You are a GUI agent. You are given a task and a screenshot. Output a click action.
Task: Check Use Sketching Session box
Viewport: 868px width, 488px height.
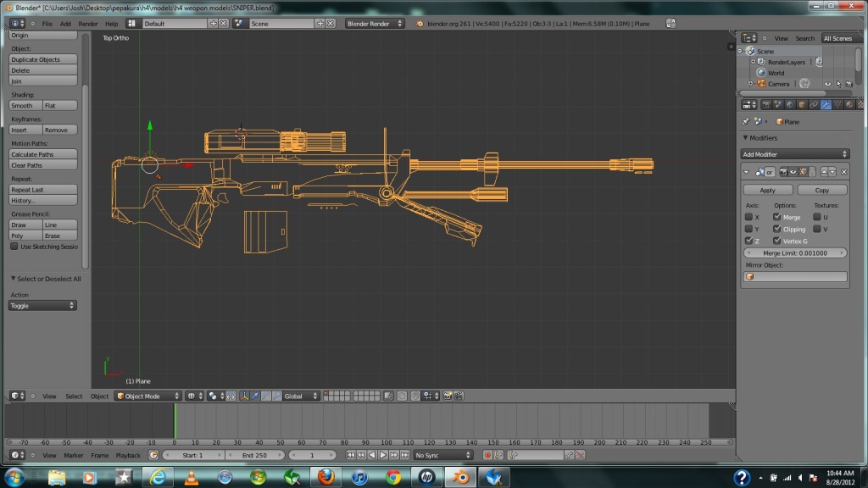click(14, 247)
